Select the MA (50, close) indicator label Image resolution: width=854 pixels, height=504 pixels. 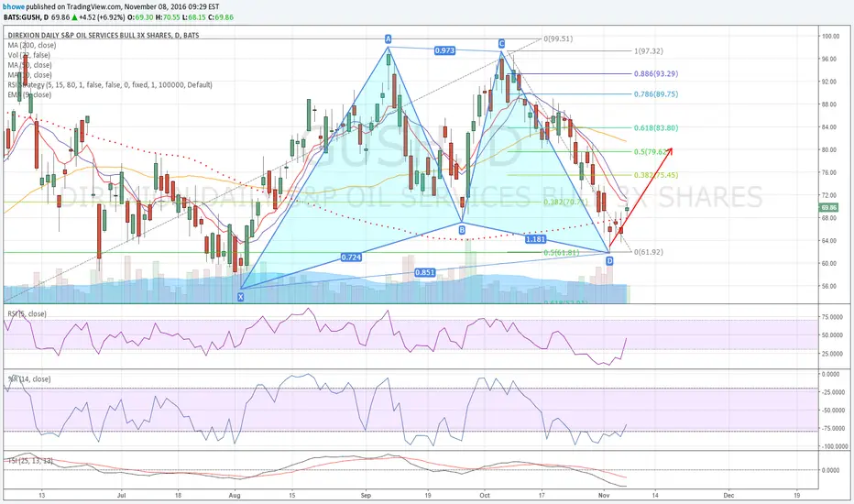(x=30, y=65)
